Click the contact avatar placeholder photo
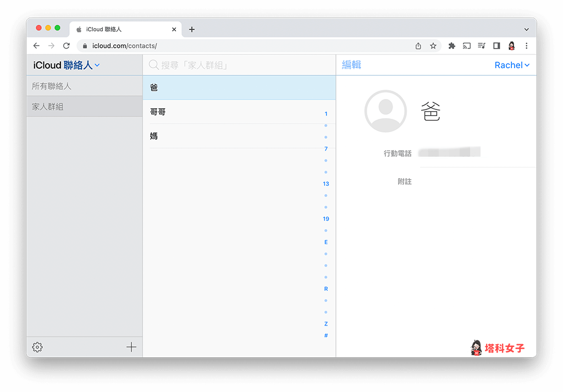Viewport: 563px width, 392px height. [385, 111]
